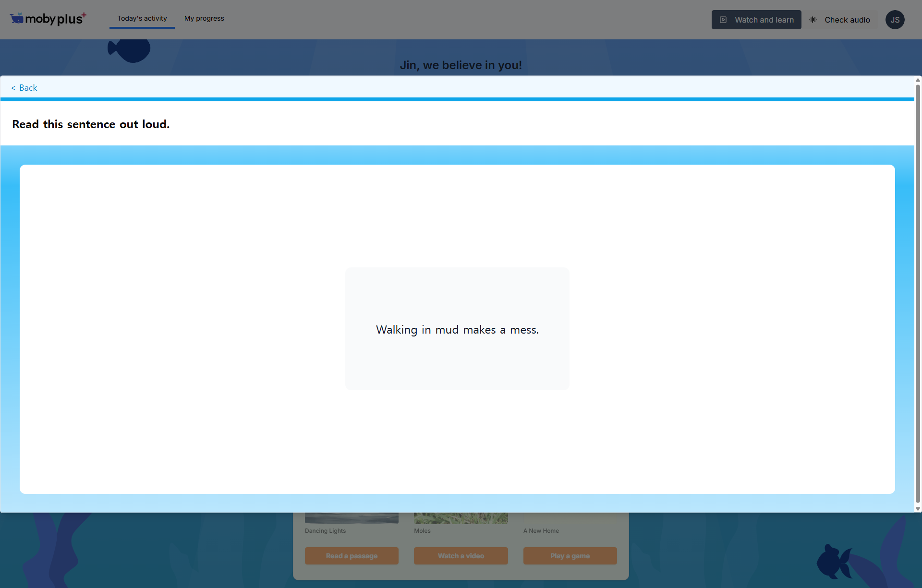Click the moby plus logo

48,19
